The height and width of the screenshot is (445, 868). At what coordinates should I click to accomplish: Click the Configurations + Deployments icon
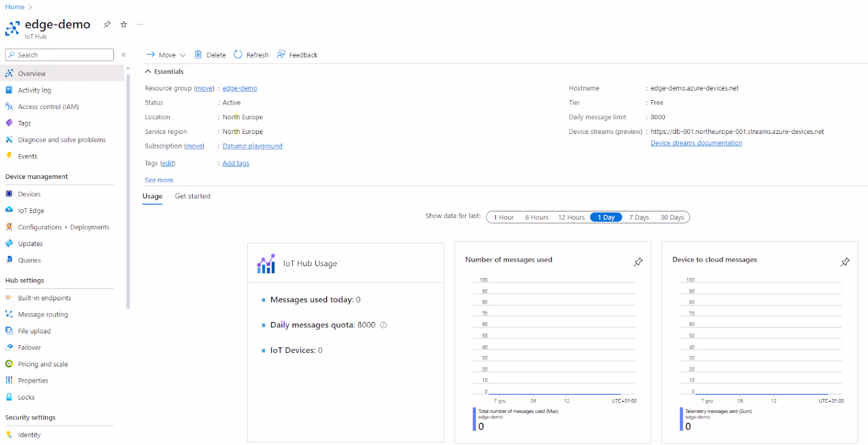tap(9, 227)
